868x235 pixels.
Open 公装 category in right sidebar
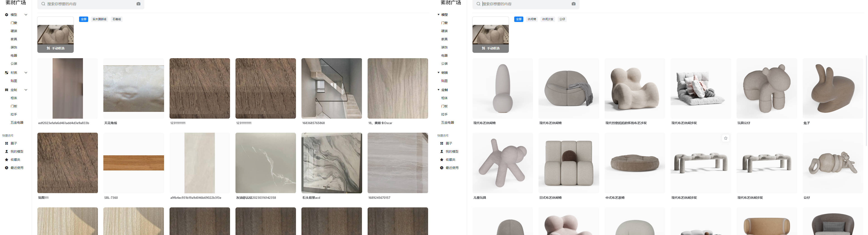[444, 64]
